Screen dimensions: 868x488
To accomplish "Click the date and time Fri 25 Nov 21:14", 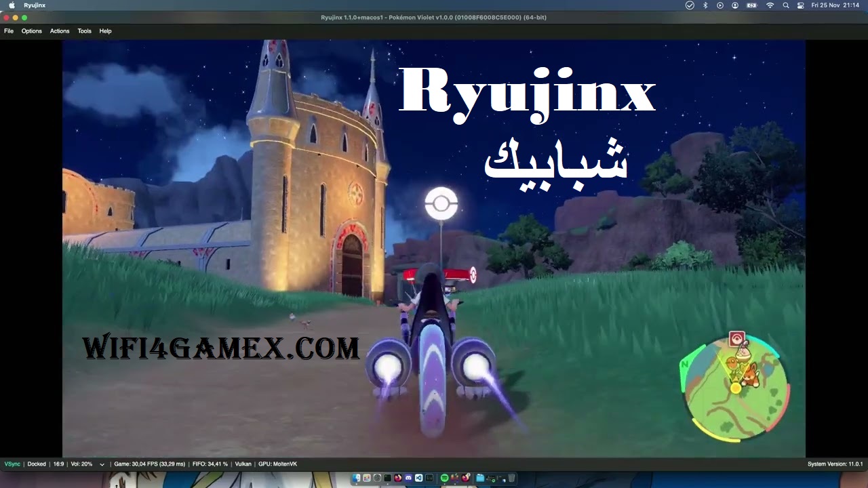I will click(835, 5).
